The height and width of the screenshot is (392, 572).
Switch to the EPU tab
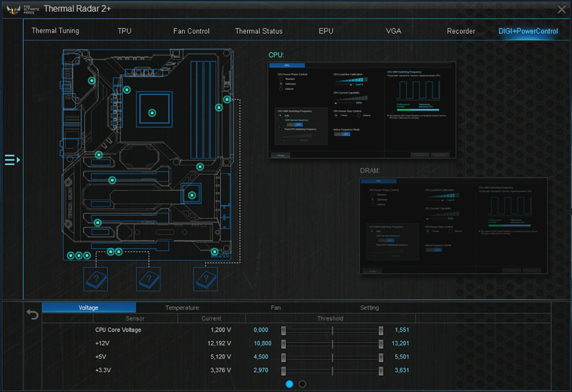pos(326,31)
